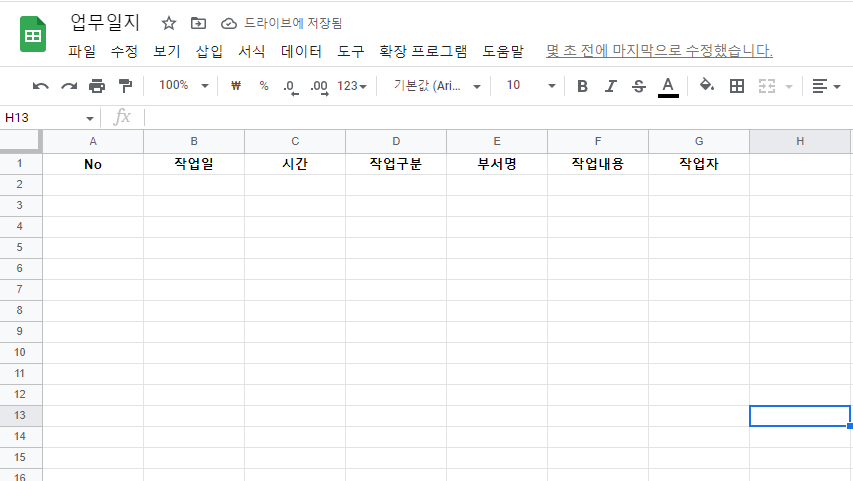The image size is (853, 481).
Task: Select column H header
Action: click(800, 141)
